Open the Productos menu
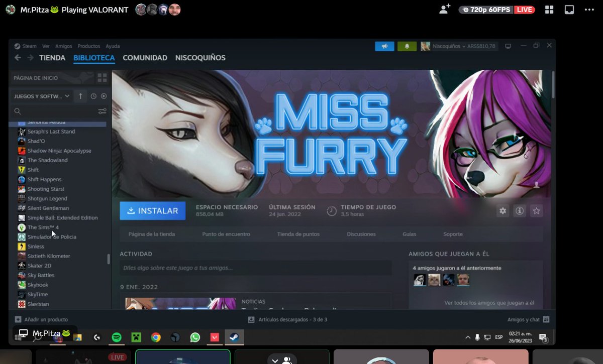The height and width of the screenshot is (364, 603). coord(89,46)
